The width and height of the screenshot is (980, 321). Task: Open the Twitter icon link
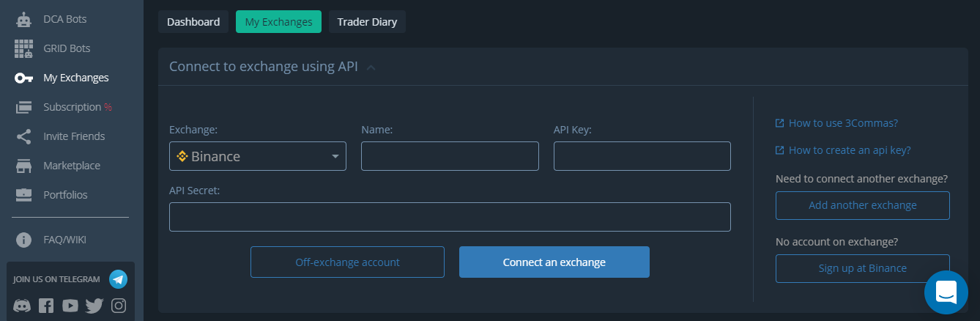pos(94,306)
